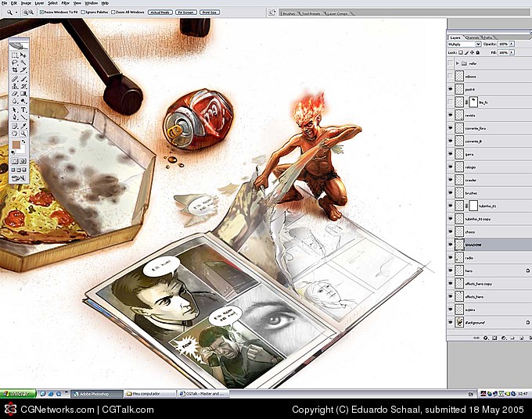Lock transparent pixels in Layers panel
Viewport: 532px width, 419px height.
pyautogui.click(x=461, y=52)
